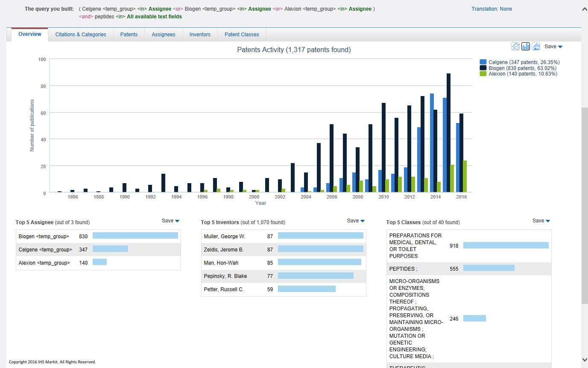Switch to the Assignees tab
This screenshot has width=588, height=368.
(x=164, y=35)
